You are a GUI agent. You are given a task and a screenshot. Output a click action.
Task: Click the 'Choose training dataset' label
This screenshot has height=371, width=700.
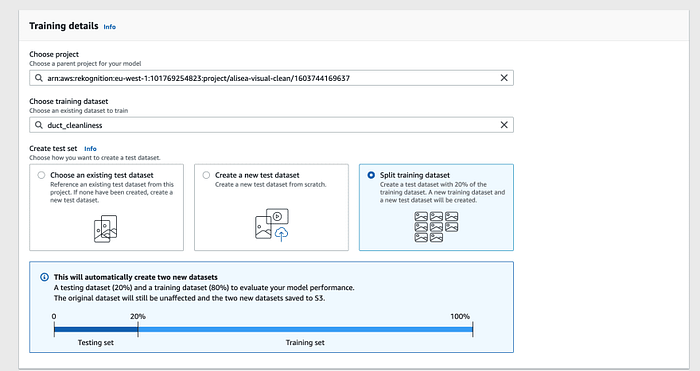69,101
